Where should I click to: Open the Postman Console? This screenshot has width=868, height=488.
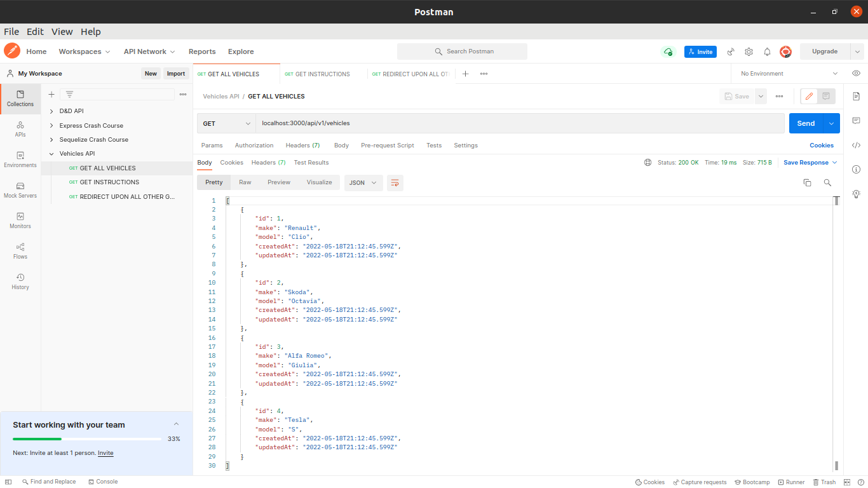point(103,482)
